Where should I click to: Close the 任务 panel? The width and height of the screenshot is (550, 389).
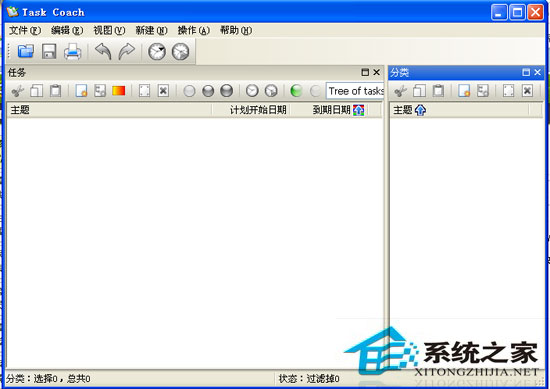pyautogui.click(x=377, y=72)
